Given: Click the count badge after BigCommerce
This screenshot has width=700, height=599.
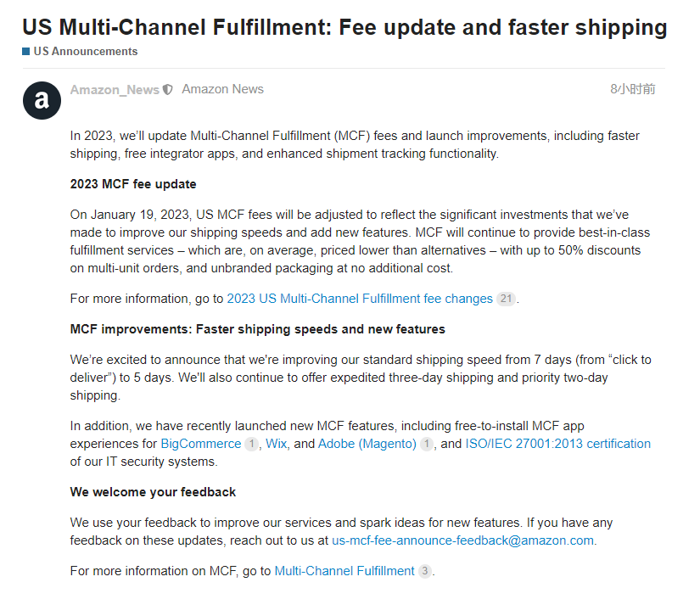Looking at the screenshot, I should tap(251, 444).
